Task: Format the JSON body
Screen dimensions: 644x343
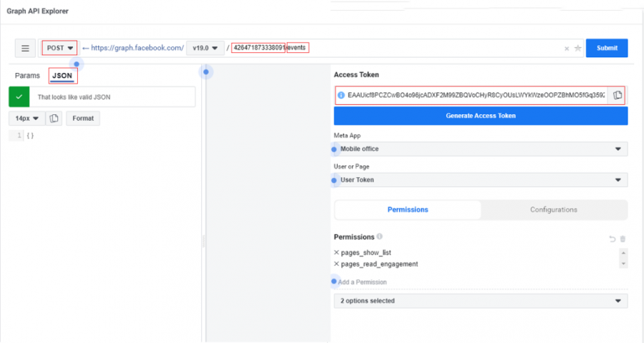Action: [x=83, y=119]
